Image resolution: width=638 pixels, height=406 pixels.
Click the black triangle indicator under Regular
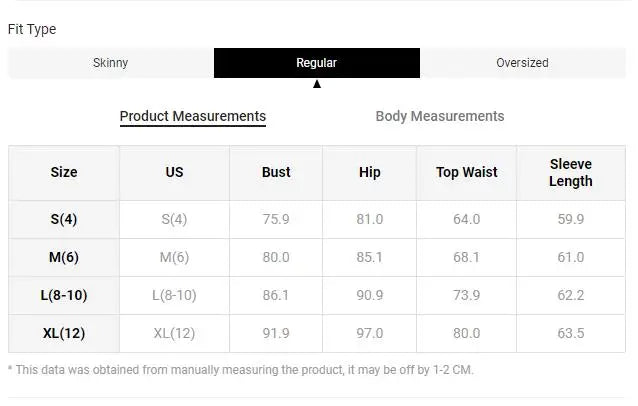point(317,84)
